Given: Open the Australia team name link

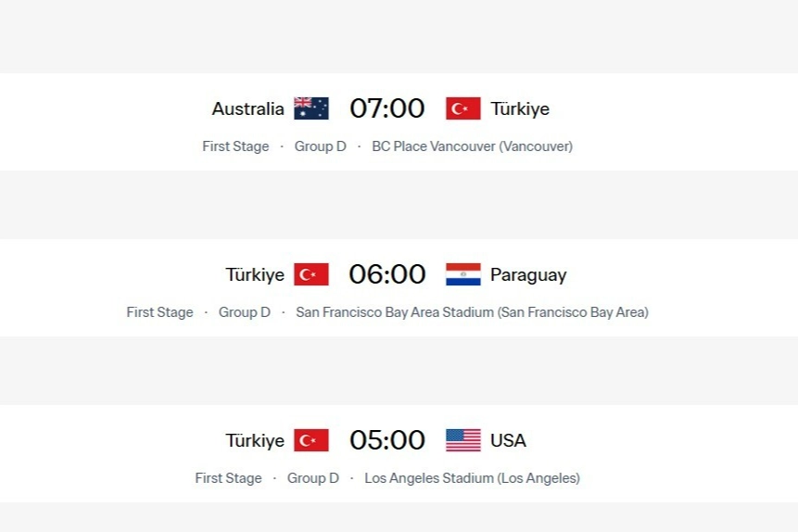Looking at the screenshot, I should click(247, 108).
